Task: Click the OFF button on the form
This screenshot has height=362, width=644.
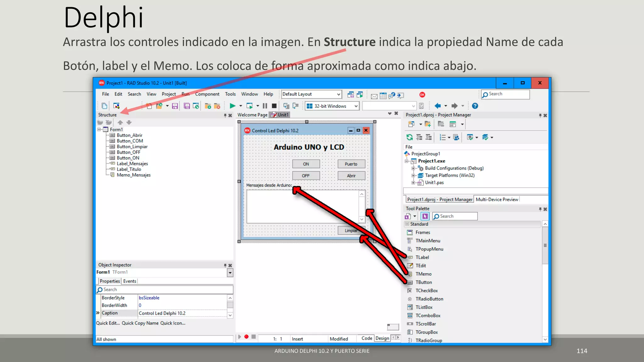Action: tap(306, 176)
